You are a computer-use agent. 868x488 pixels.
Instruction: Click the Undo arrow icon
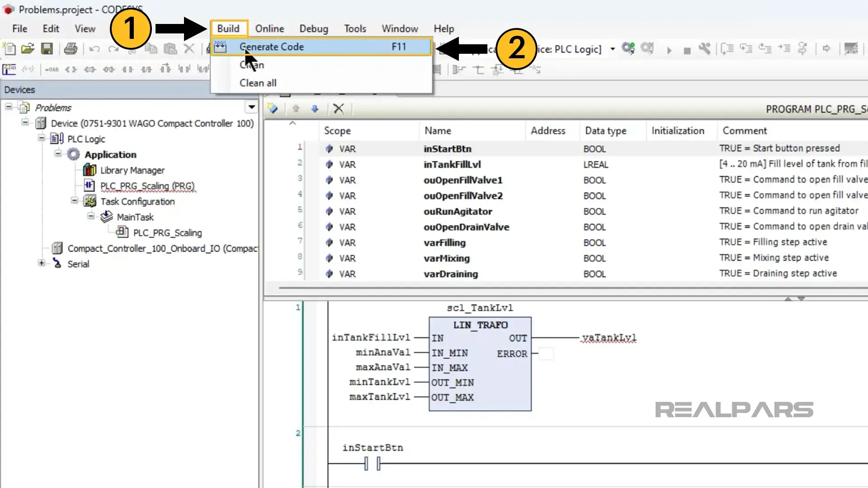[94, 49]
